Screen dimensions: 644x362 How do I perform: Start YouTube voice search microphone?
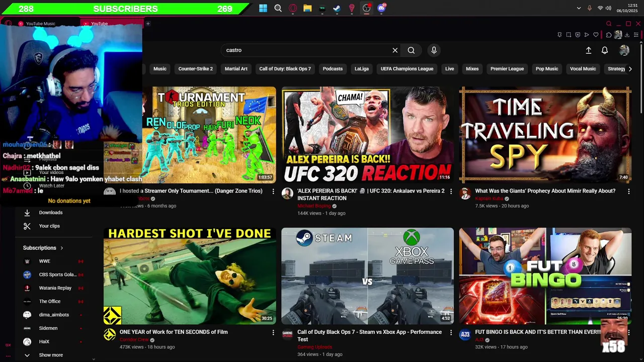pos(434,50)
